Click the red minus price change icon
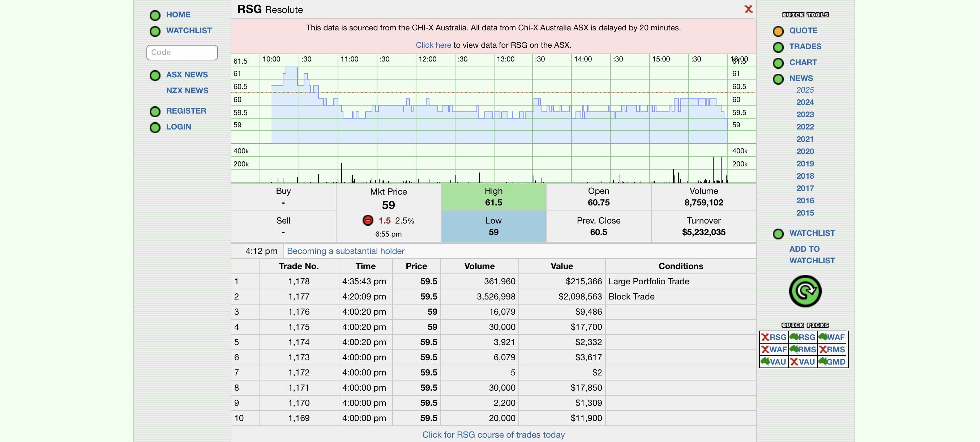 coord(368,220)
